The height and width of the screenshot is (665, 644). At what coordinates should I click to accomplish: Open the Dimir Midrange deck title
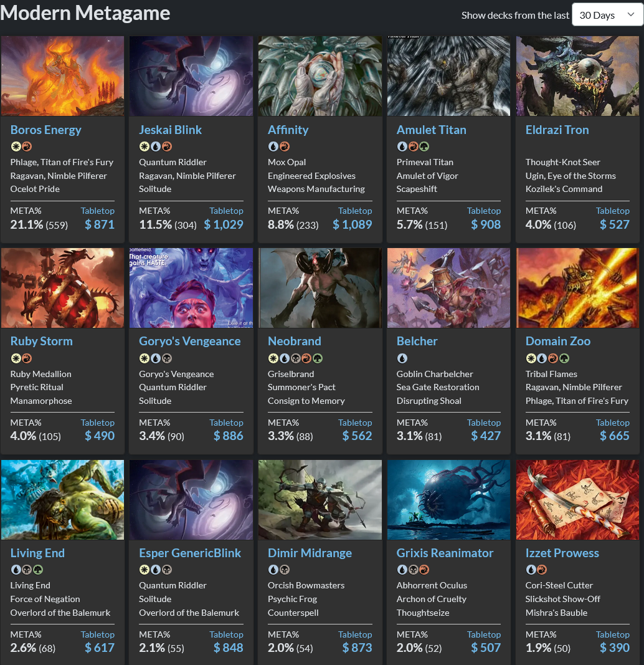310,553
